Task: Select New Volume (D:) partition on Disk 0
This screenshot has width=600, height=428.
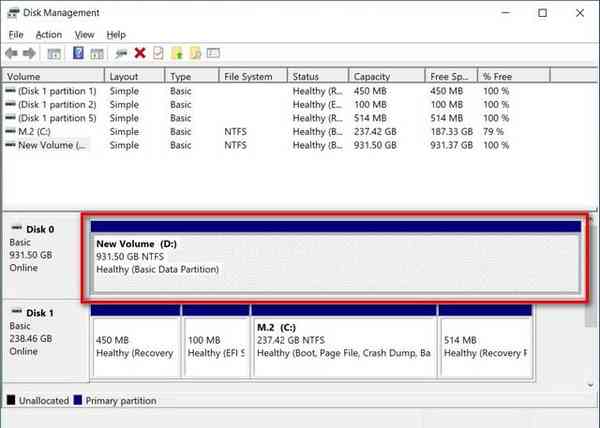Action: click(x=335, y=257)
